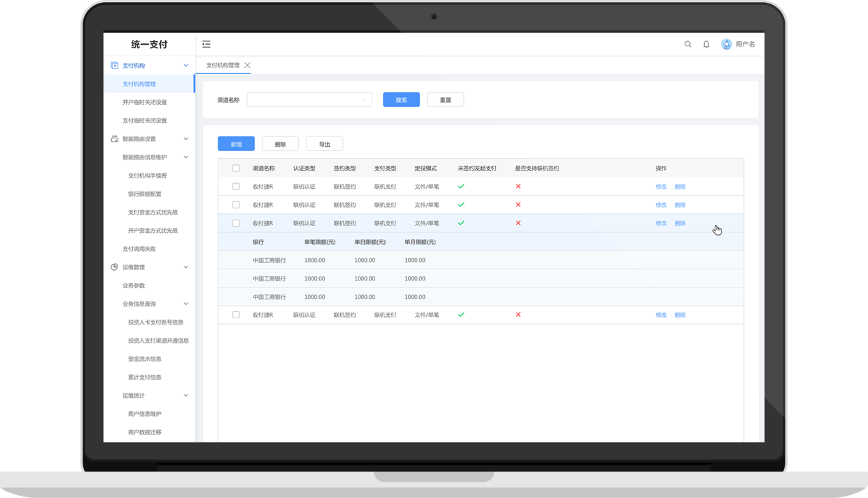
Task: Open 开户临时关闭设置 menu item
Action: click(x=145, y=102)
